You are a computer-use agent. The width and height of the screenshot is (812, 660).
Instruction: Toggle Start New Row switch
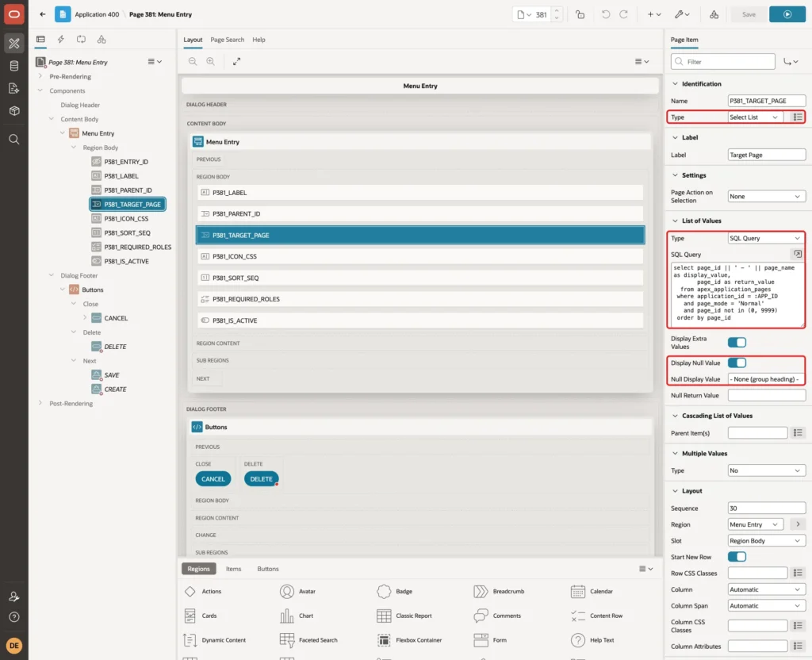(x=737, y=556)
